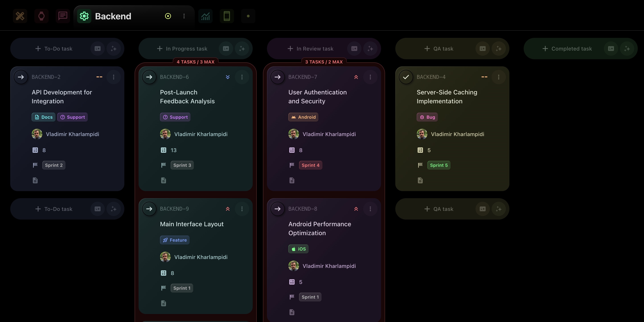Click the iOS tag on BACKEND-8
Image resolution: width=644 pixels, height=322 pixels.
pos(298,249)
